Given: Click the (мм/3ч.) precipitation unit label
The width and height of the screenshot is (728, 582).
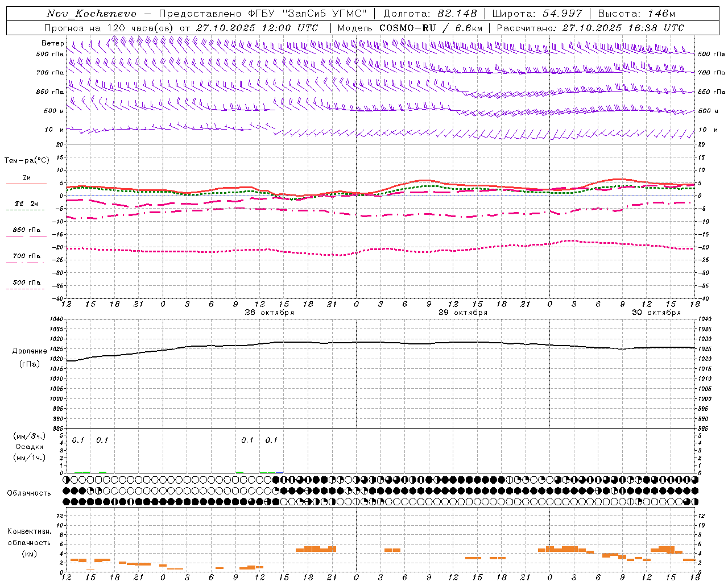Looking at the screenshot, I should click(29, 436).
